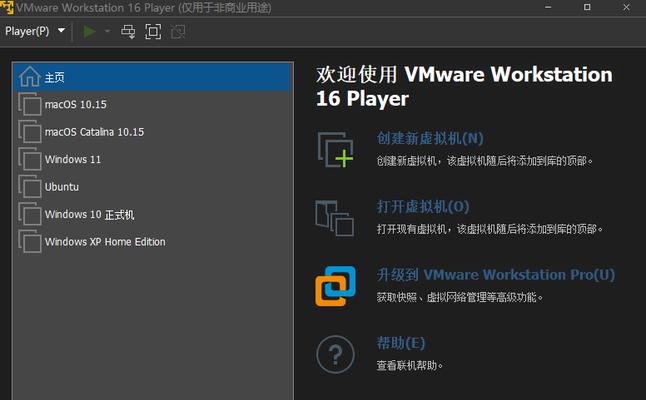Select the Ubuntu virtual machine
Screen dimensions: 646x400
click(153, 187)
